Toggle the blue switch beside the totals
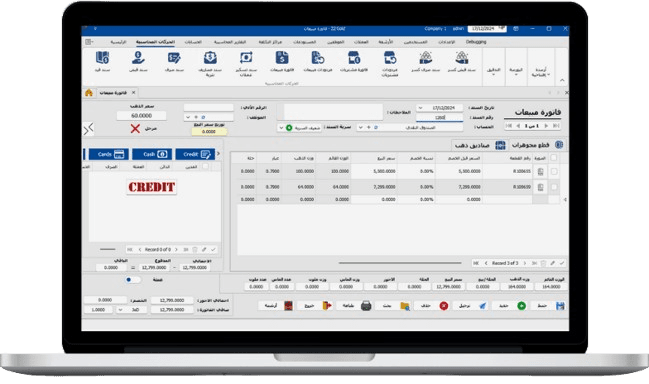Image resolution: width=649 pixels, height=384 pixels. [133, 280]
